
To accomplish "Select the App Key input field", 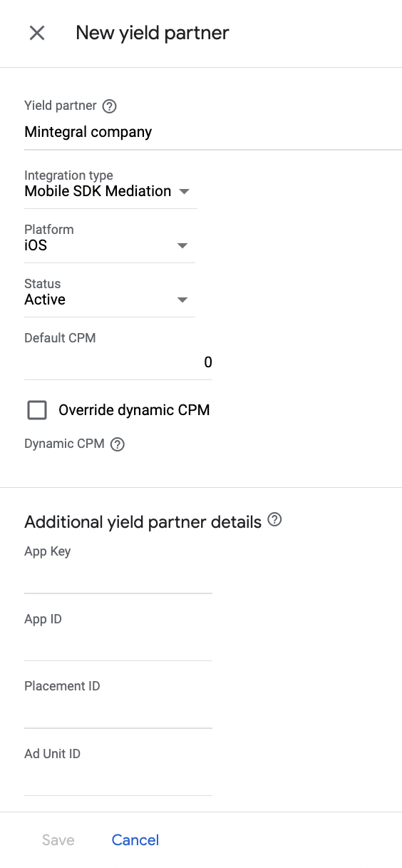I will click(x=118, y=578).
